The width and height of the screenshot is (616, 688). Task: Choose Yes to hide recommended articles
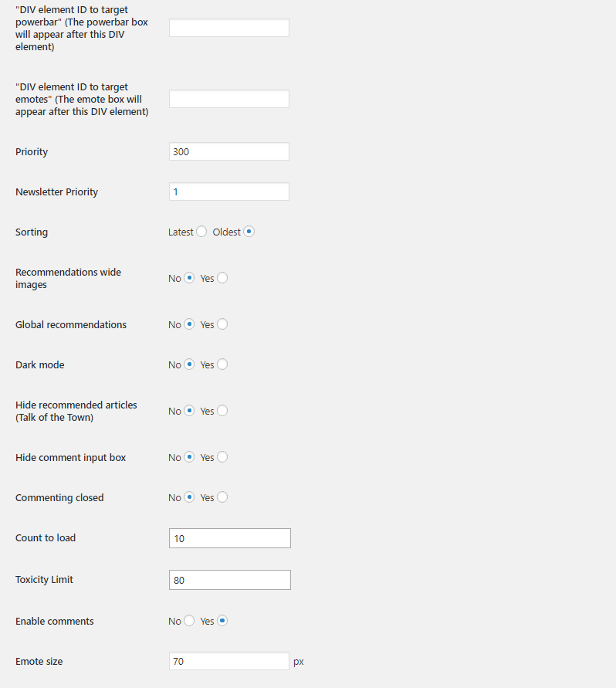click(222, 411)
